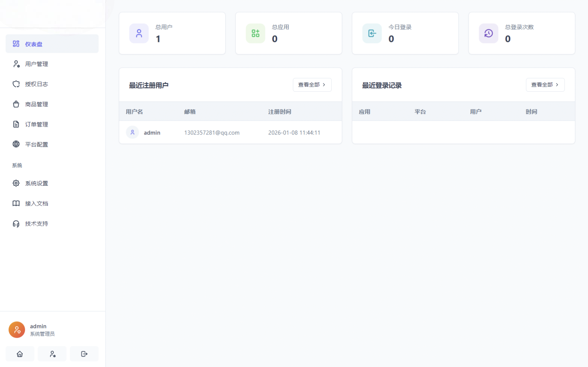This screenshot has height=367, width=588.
Task: Click the orange admin avatar
Action: pyautogui.click(x=17, y=330)
